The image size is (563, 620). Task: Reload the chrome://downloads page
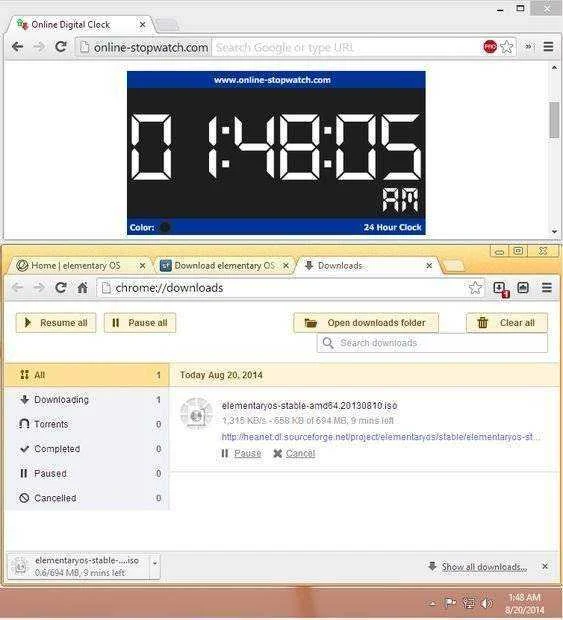click(60, 288)
